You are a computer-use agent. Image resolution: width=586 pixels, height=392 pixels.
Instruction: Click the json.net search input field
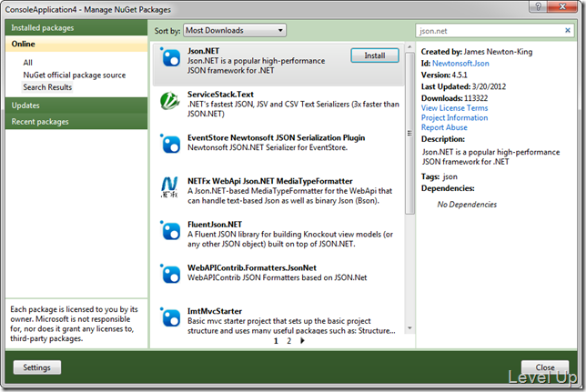(490, 31)
